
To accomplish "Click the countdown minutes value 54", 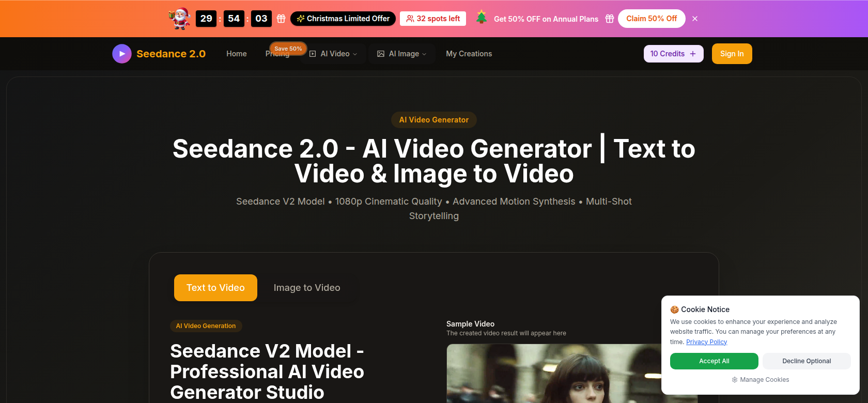I will (x=234, y=19).
